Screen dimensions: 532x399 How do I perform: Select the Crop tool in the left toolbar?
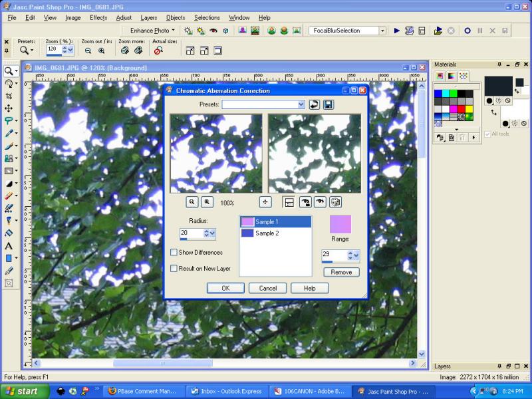coord(9,96)
